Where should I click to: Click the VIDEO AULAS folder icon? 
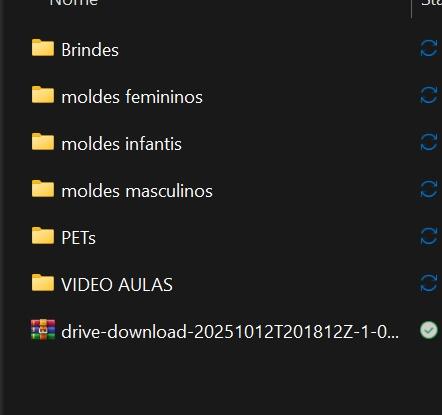tap(43, 283)
